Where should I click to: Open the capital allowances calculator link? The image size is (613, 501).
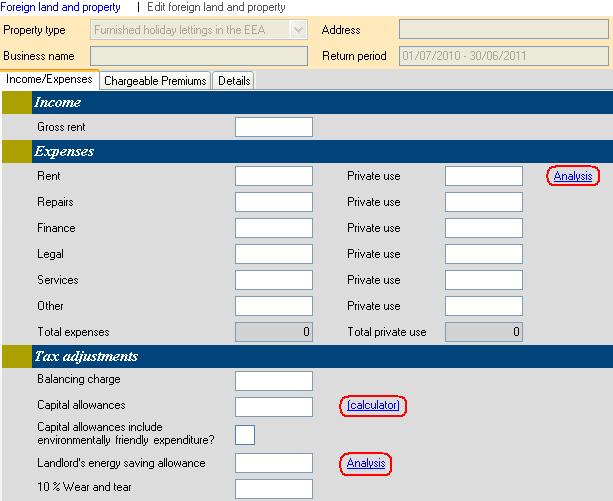pos(373,405)
